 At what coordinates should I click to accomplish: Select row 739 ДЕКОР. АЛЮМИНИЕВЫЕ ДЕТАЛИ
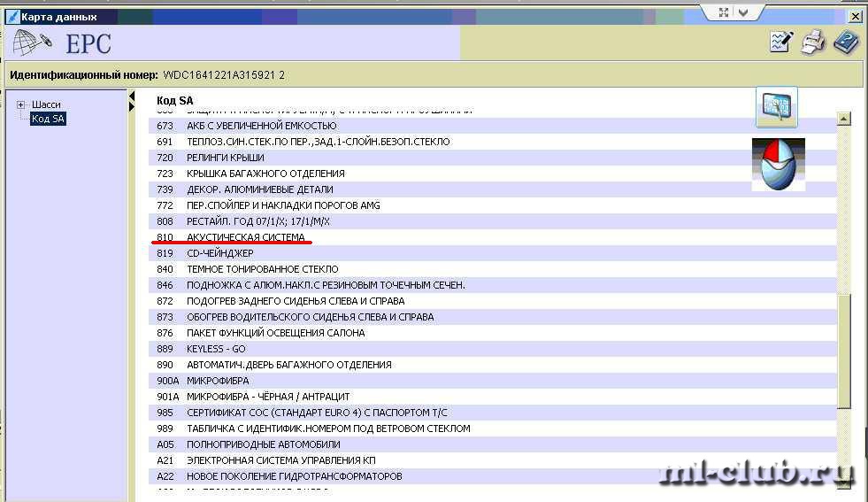492,189
